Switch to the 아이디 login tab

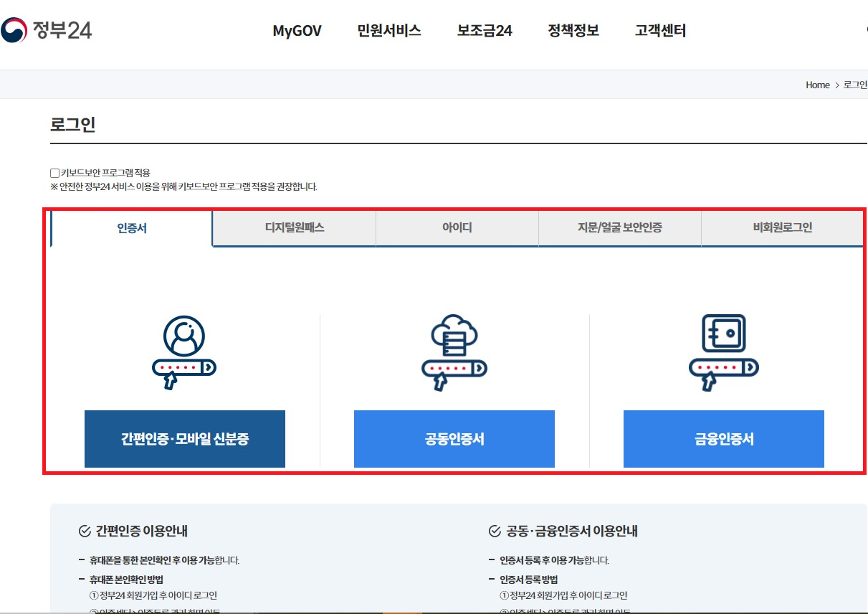(x=457, y=228)
